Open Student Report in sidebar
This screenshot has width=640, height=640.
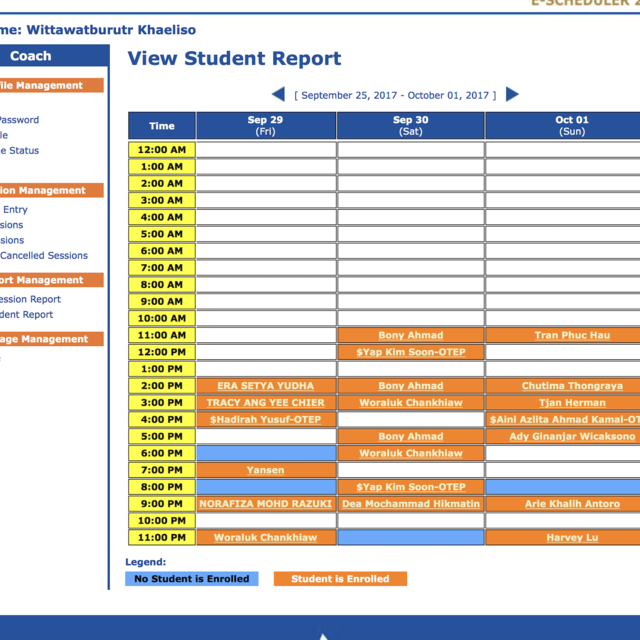(x=27, y=315)
